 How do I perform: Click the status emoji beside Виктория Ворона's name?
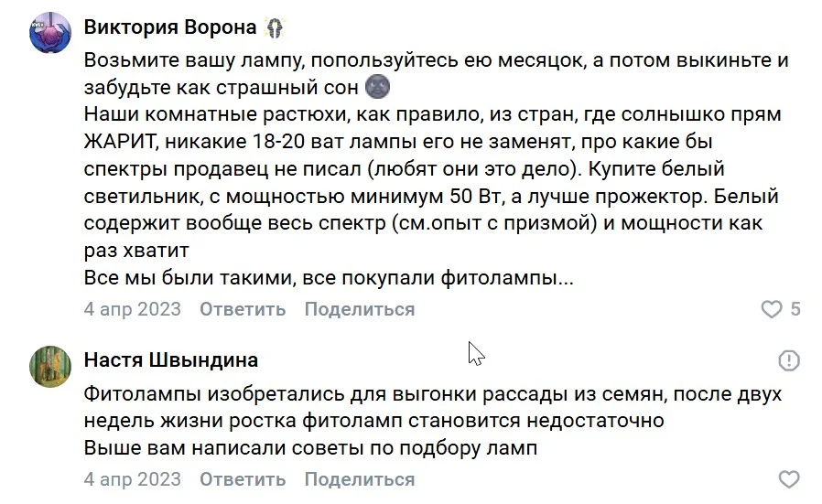275,27
